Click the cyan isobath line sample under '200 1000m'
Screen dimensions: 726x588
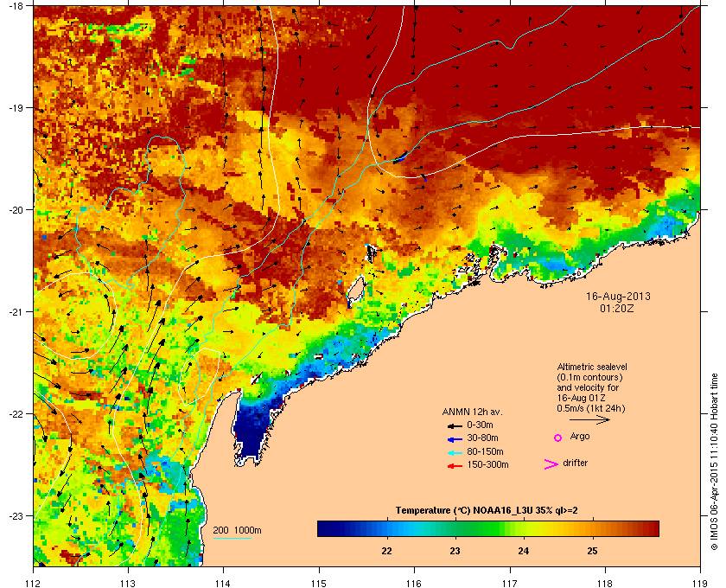pyautogui.click(x=232, y=538)
